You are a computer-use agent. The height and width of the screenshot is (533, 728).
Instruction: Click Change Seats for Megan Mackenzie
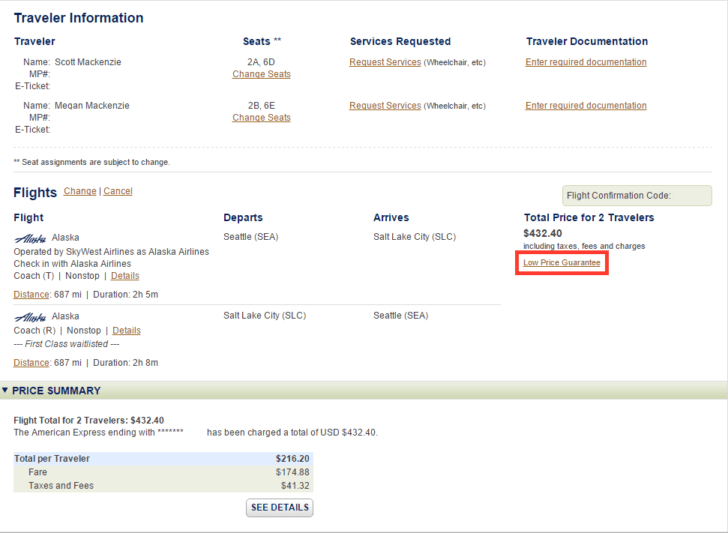click(261, 118)
